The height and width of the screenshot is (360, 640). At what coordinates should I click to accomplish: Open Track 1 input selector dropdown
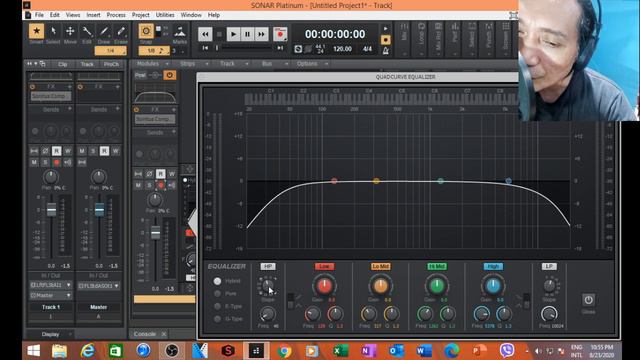51,285
